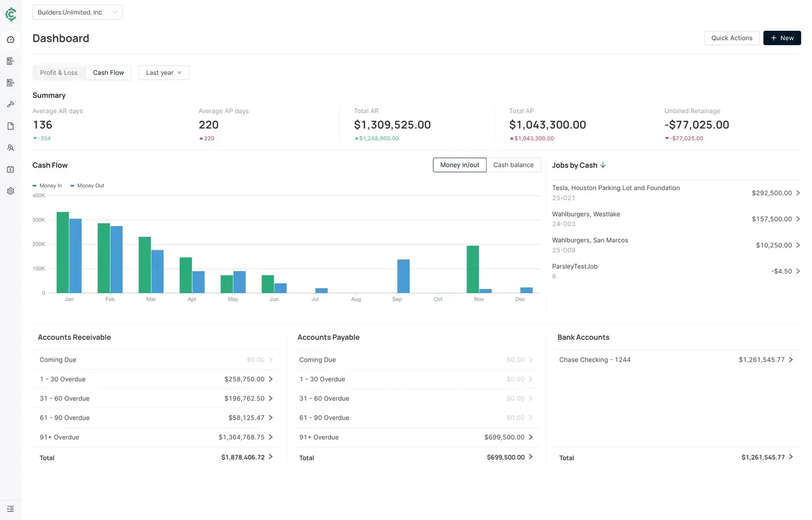Open the Builders Unlimited company switcher

click(x=77, y=12)
